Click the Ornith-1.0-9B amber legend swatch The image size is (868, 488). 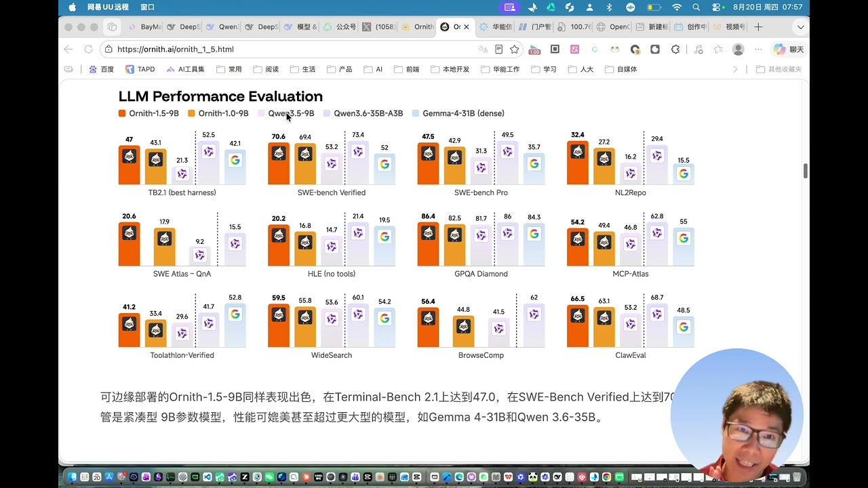191,113
